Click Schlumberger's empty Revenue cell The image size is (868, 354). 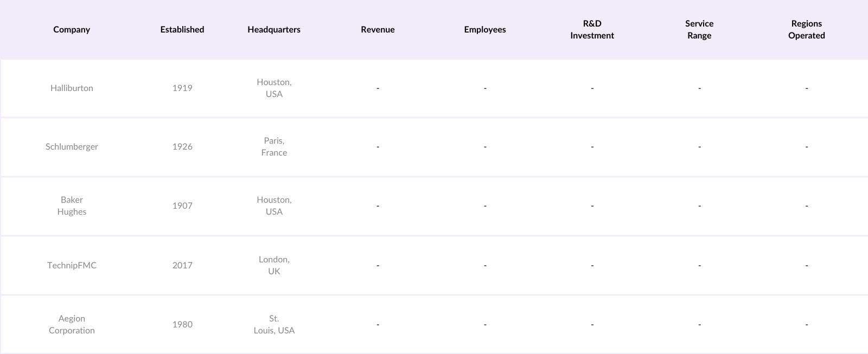coord(378,147)
